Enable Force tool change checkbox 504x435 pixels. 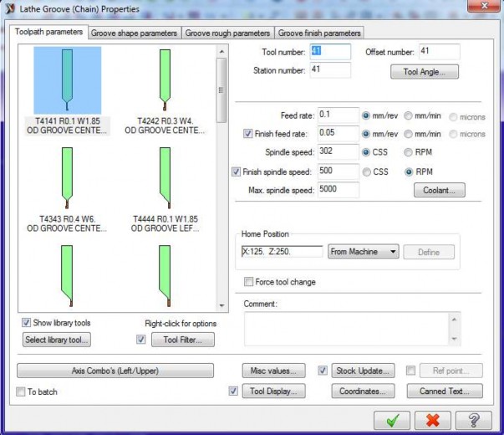coord(249,282)
